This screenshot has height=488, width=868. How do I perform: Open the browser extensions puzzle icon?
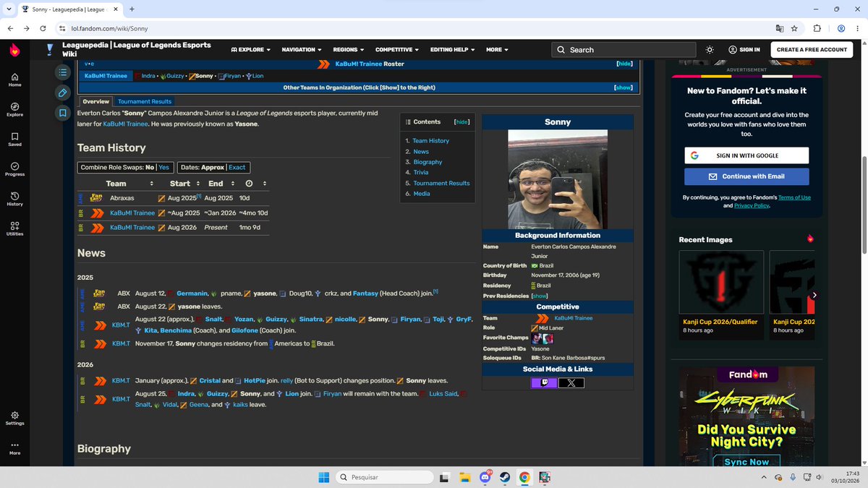click(x=817, y=28)
